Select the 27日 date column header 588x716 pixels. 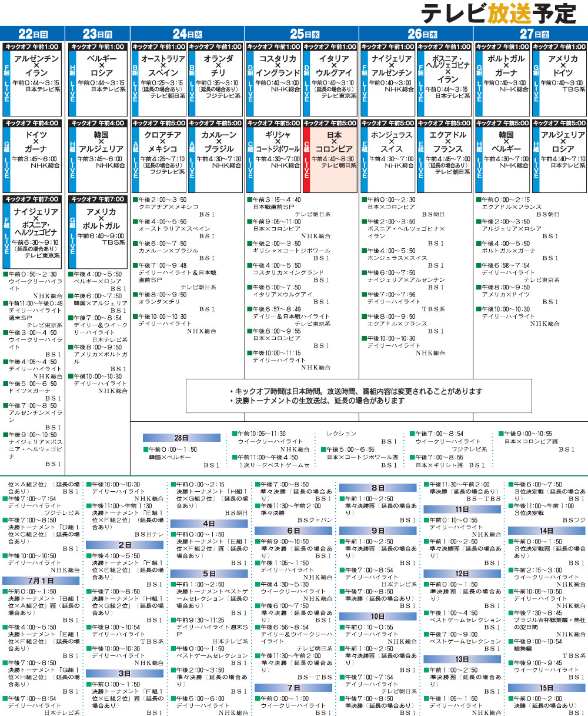(x=531, y=34)
